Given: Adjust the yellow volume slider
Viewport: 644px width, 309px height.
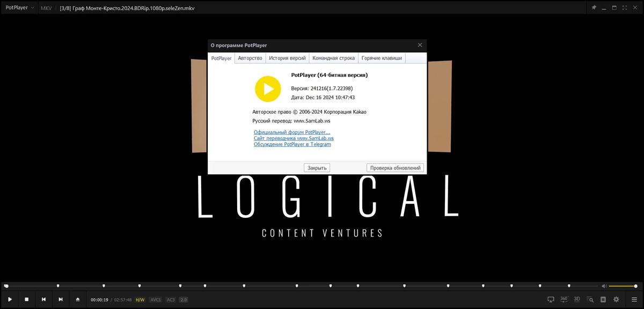Looking at the screenshot, I should pos(623,286).
